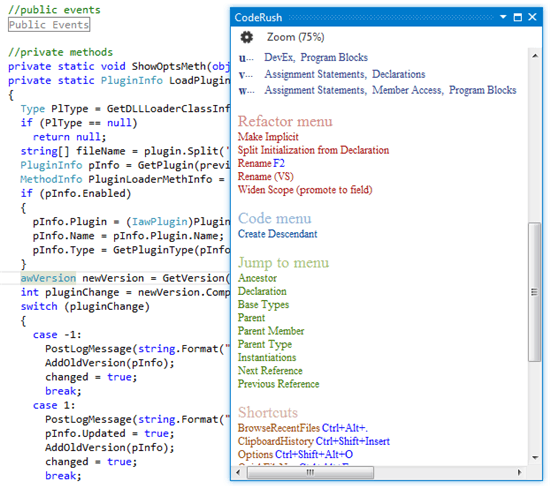Click horizontal scrollbar left arrow in CodeRush
This screenshot has height=488, width=550.
pos(239,473)
